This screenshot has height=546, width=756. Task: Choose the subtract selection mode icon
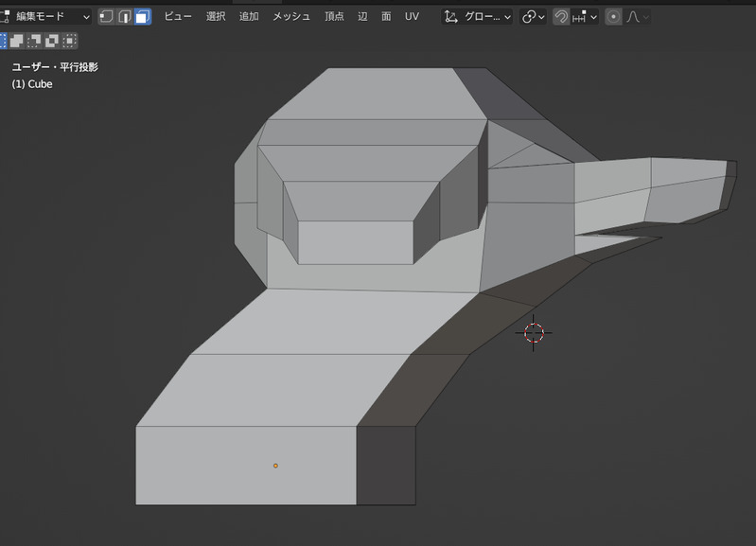tap(35, 41)
